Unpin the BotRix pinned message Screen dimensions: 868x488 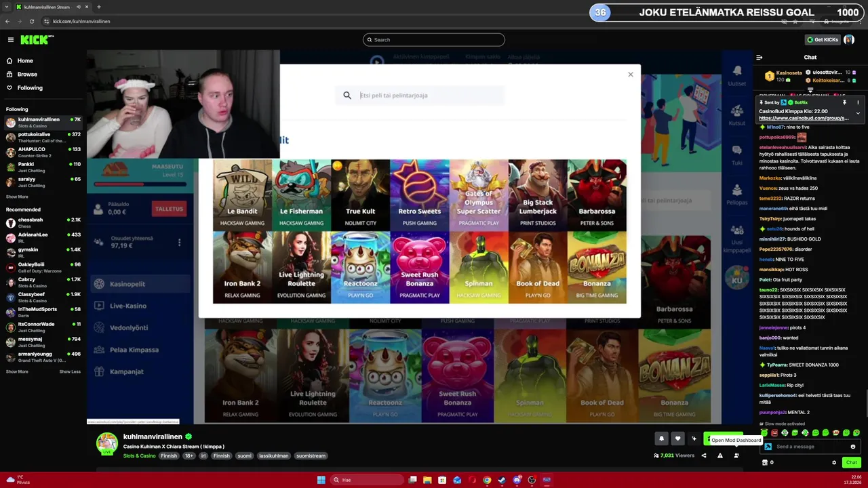coord(844,102)
